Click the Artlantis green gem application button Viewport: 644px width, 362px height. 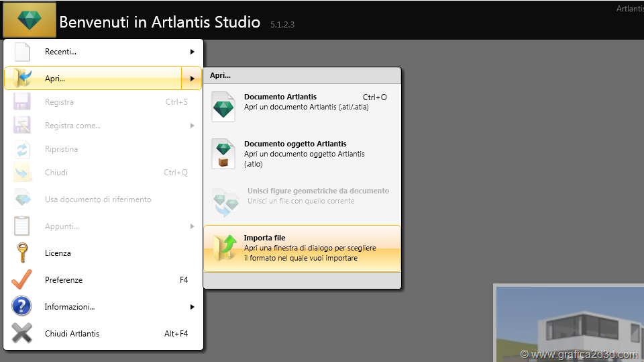point(29,20)
